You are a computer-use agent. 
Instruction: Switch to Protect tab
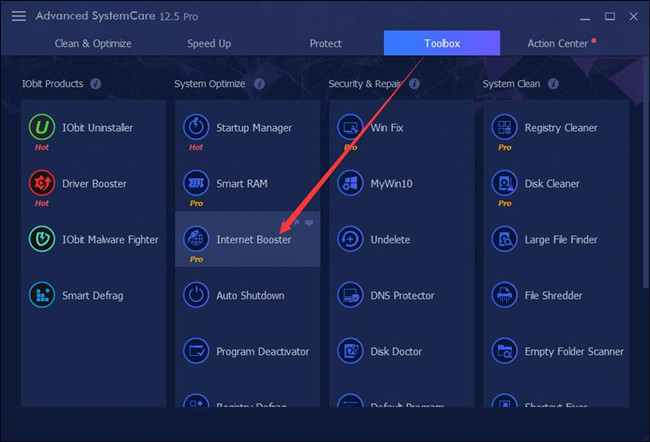point(325,44)
